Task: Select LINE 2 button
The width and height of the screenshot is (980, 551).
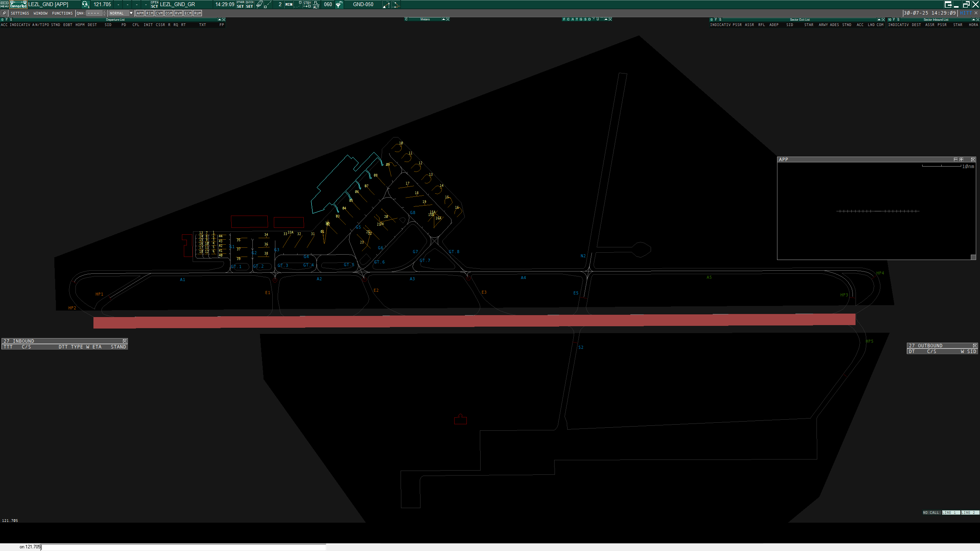Action: pos(970,512)
